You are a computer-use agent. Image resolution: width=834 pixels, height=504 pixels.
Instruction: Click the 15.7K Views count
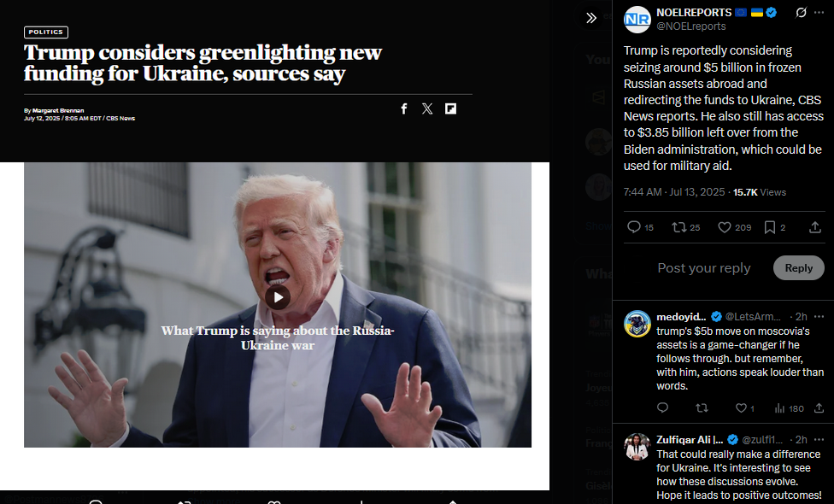coord(759,192)
